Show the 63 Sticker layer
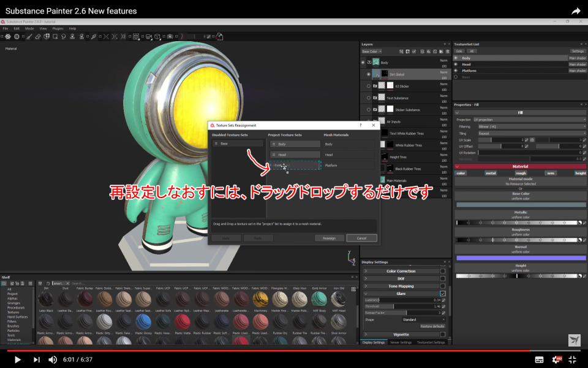Viewport: 588px width, 368px height. coord(369,86)
